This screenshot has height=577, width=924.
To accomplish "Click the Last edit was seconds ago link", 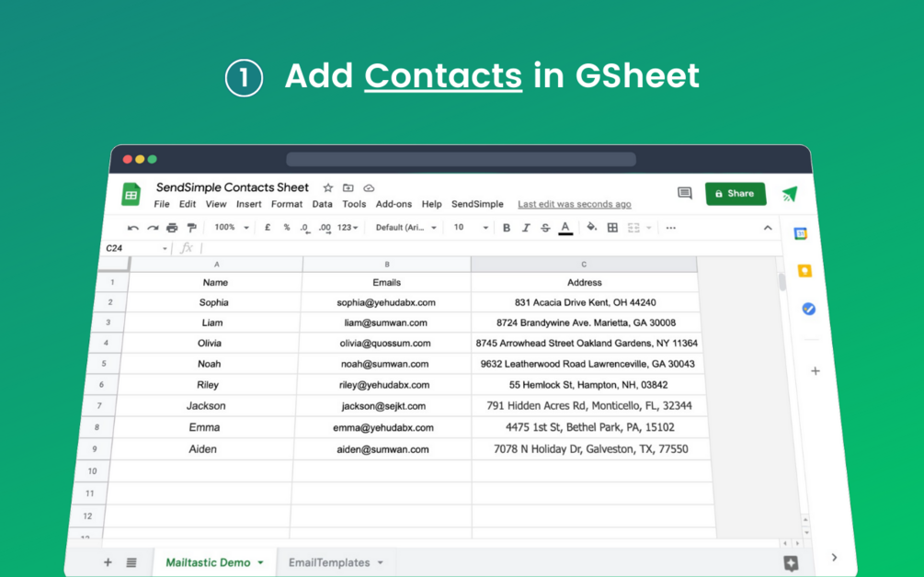I will point(575,204).
